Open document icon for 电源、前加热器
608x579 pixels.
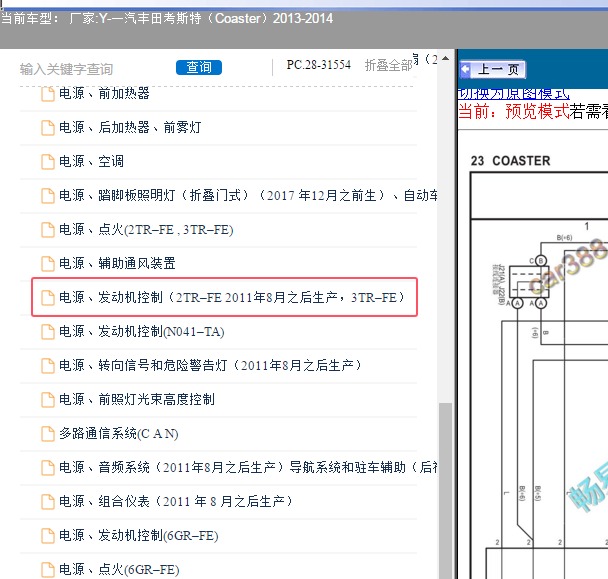coord(48,94)
